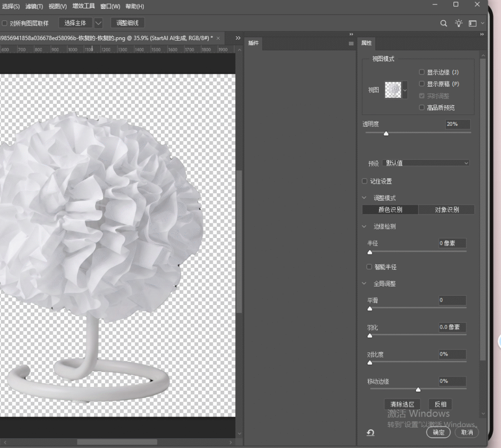Collapse the 边缘检测 section
501x448 pixels.
tap(364, 226)
